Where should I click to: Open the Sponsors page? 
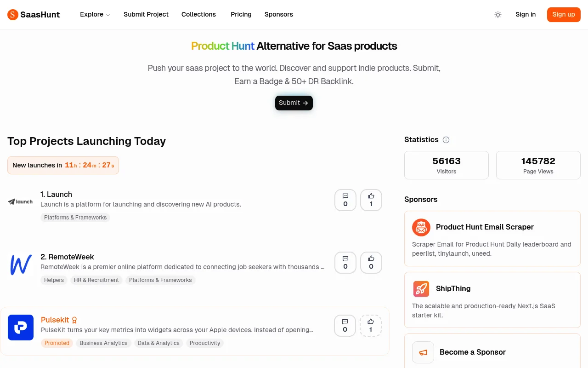pos(278,15)
